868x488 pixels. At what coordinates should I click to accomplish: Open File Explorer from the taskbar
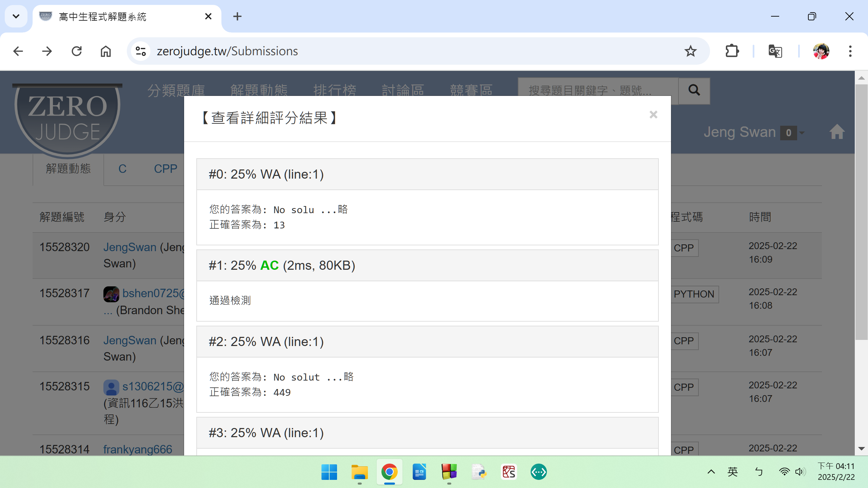click(x=359, y=472)
